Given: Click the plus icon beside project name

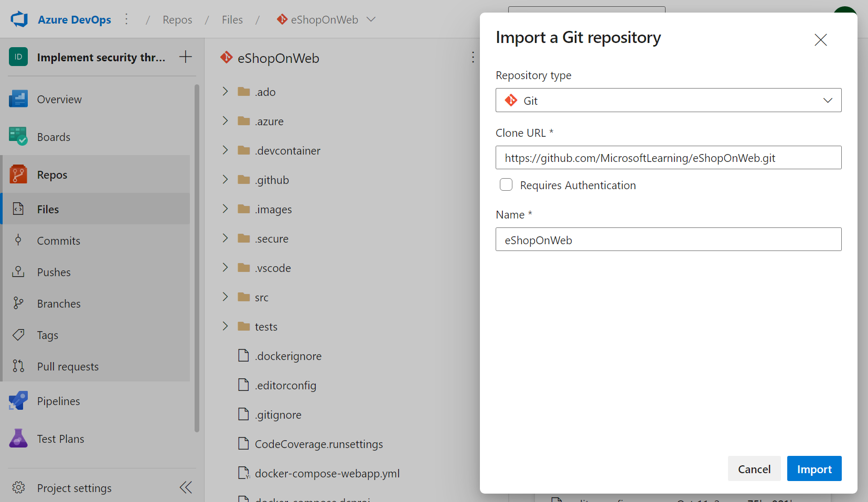Looking at the screenshot, I should 186,57.
